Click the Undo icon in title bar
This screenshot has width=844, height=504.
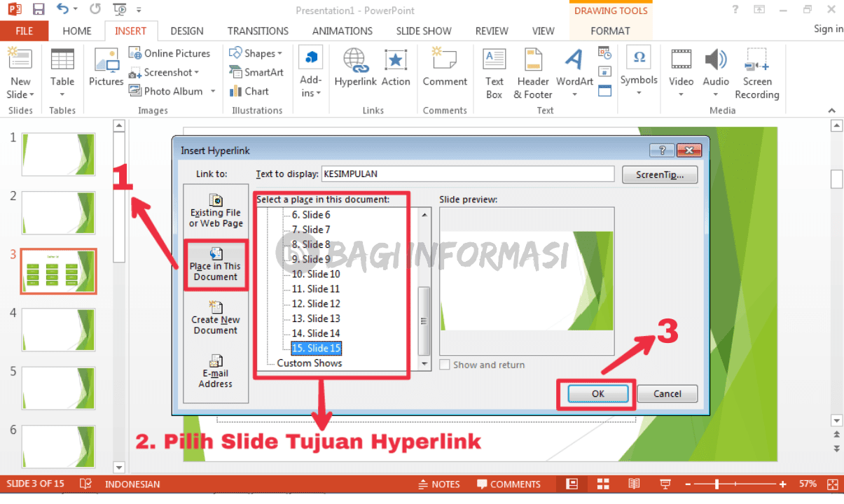[x=62, y=10]
